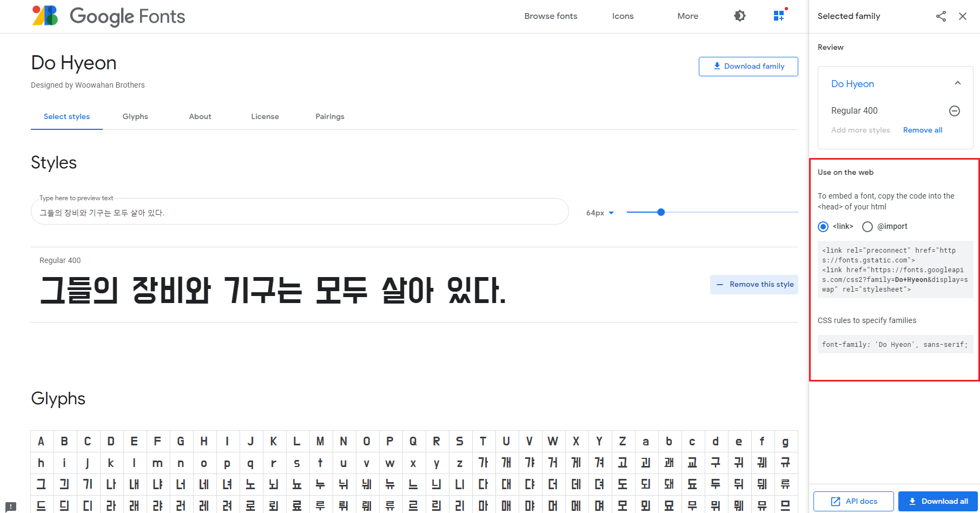Screen dimensions: 980x513
Task: Remove Regular 400 using the minus icon
Action: pyautogui.click(x=955, y=110)
